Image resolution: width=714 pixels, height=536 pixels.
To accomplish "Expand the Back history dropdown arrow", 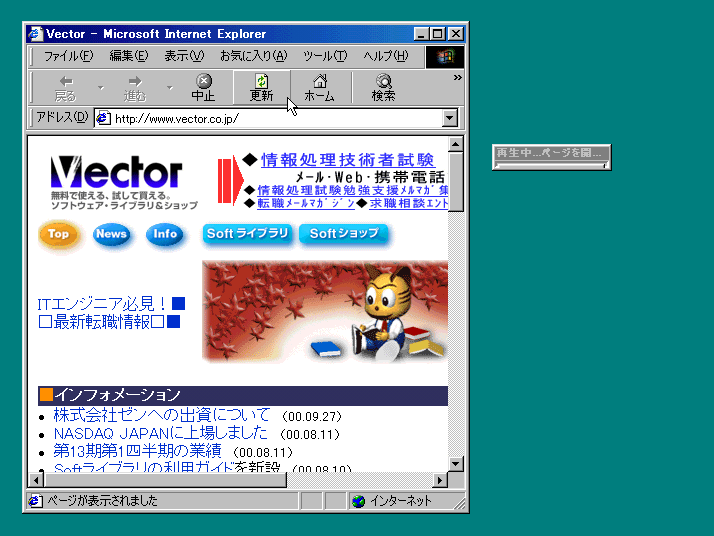I will coord(101,87).
